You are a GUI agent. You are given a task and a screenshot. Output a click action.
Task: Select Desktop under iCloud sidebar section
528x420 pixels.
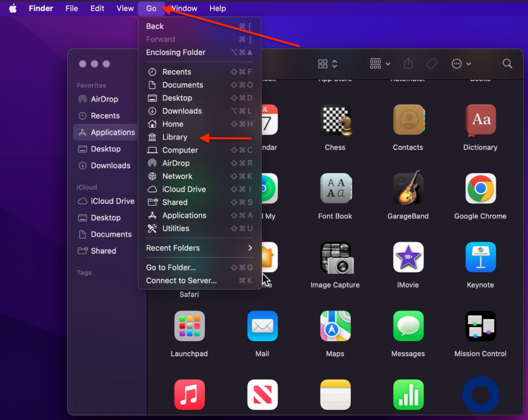(105, 218)
